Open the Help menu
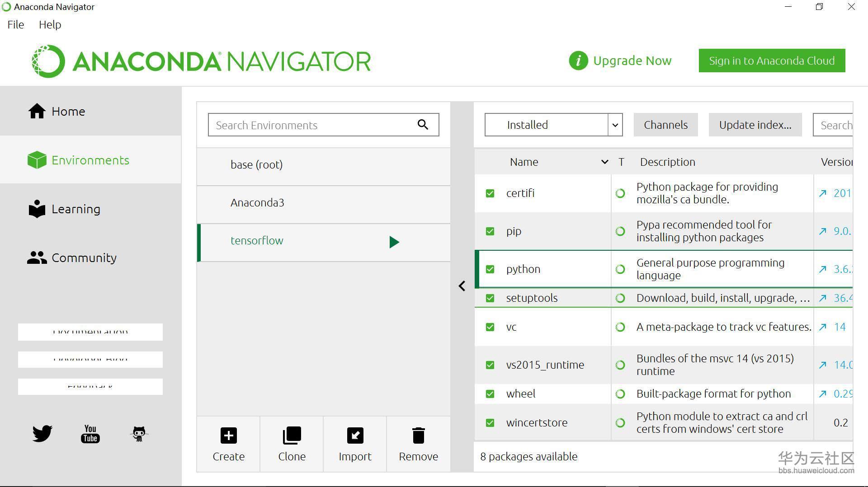 [x=50, y=25]
